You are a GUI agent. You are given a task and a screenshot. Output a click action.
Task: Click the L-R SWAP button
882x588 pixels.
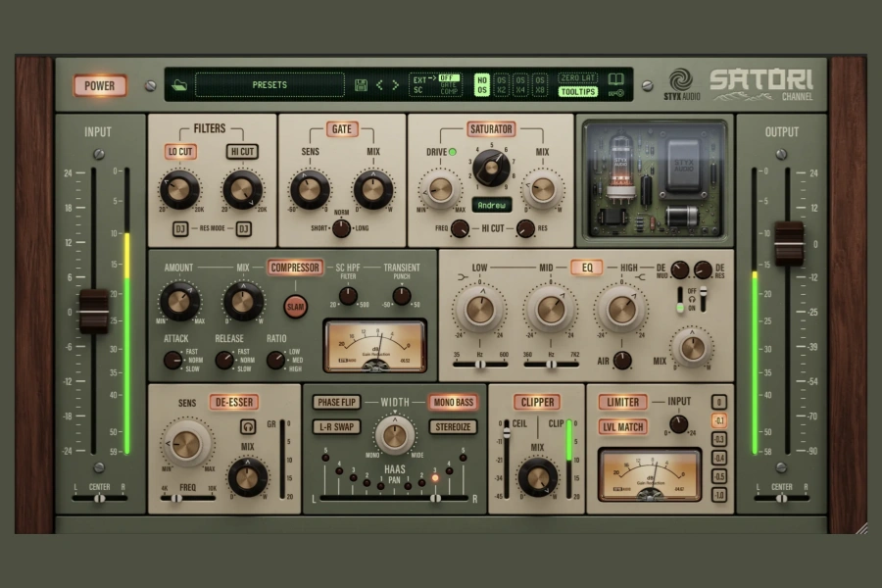click(x=336, y=426)
